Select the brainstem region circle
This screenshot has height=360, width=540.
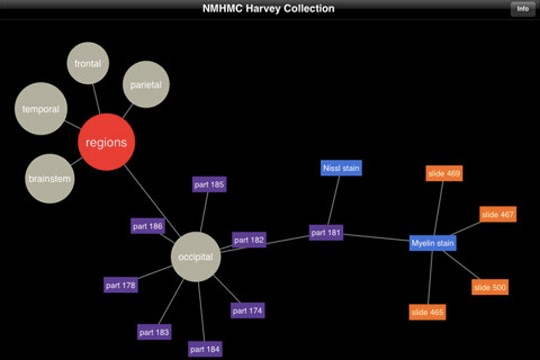[x=50, y=178]
